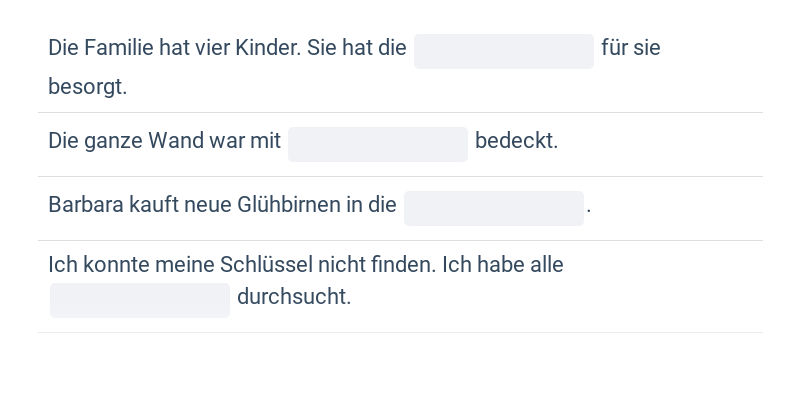800x400 pixels.
Task: Focus the blank before "bedeckt"
Action: pos(378,143)
